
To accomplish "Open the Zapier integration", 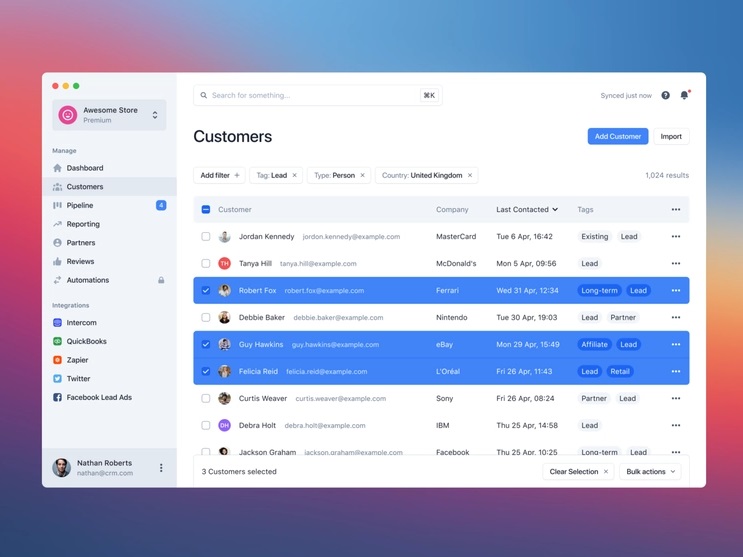I will pyautogui.click(x=109, y=360).
